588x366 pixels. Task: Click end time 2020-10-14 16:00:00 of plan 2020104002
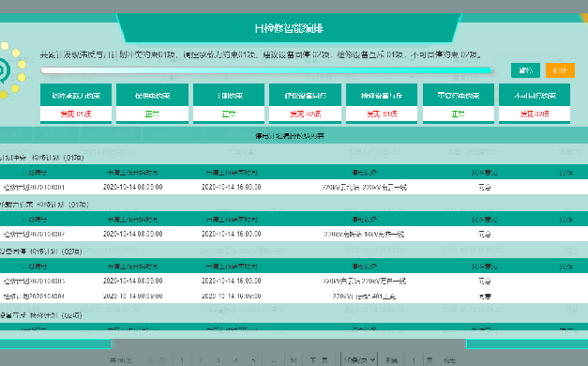(232, 234)
